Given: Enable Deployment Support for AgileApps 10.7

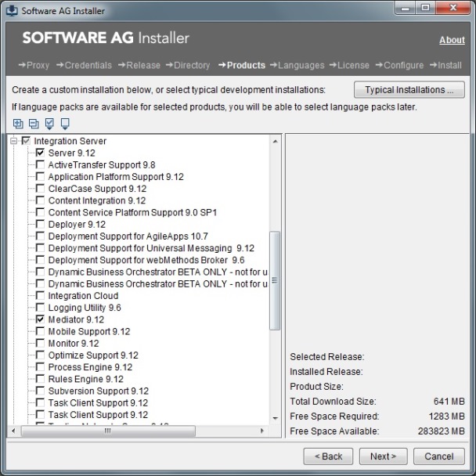Looking at the screenshot, I should click(40, 236).
